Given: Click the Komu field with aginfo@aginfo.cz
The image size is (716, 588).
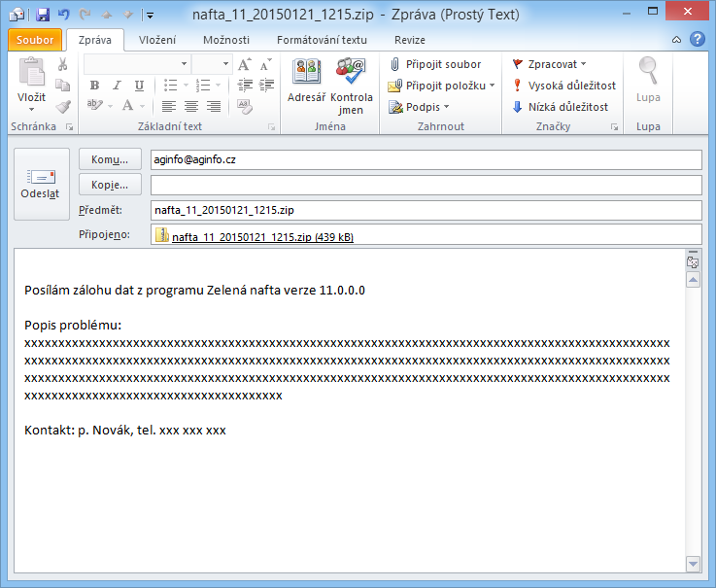Looking at the screenshot, I should click(426, 160).
